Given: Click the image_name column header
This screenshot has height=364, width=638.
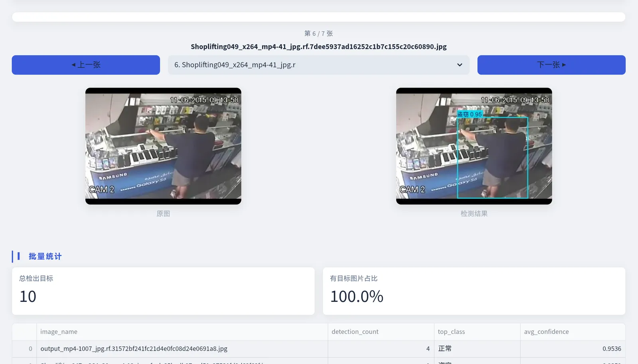Looking at the screenshot, I should 182,332.
